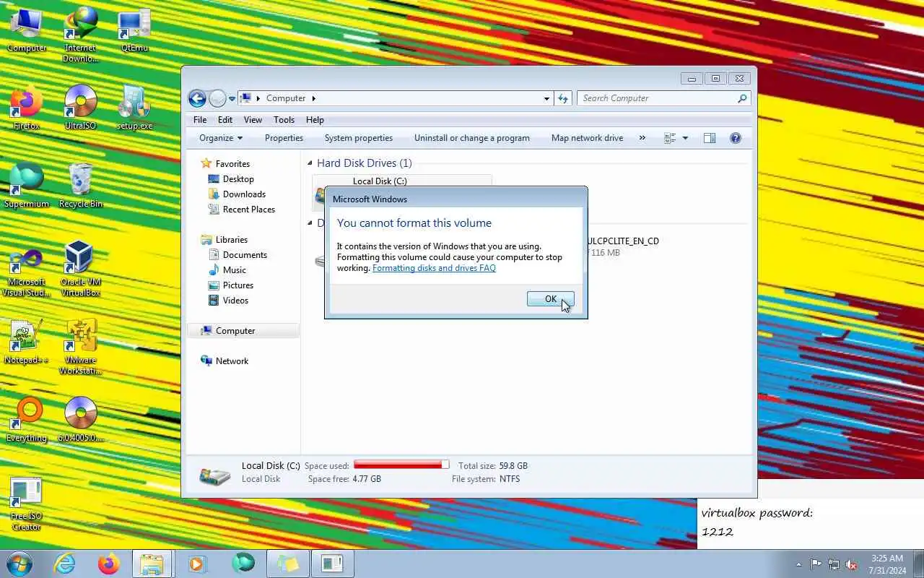Select Desktop under Favorites
Screen dimensions: 924x578
pos(231,179)
